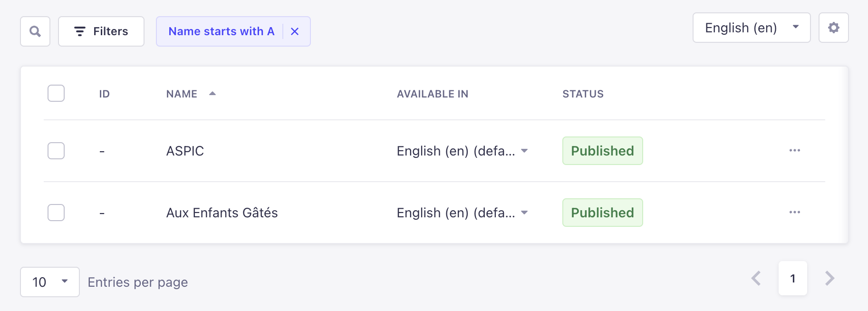Open the English (en) locale dropdown

[751, 28]
